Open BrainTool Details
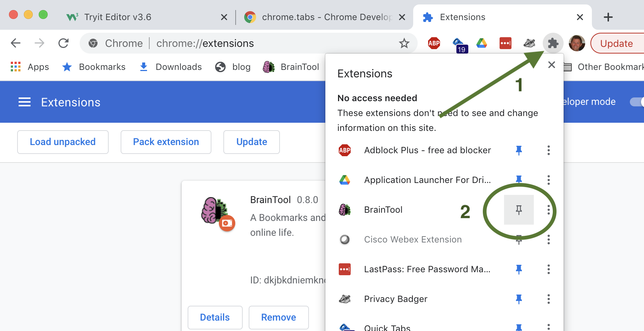The width and height of the screenshot is (644, 331). (x=215, y=318)
